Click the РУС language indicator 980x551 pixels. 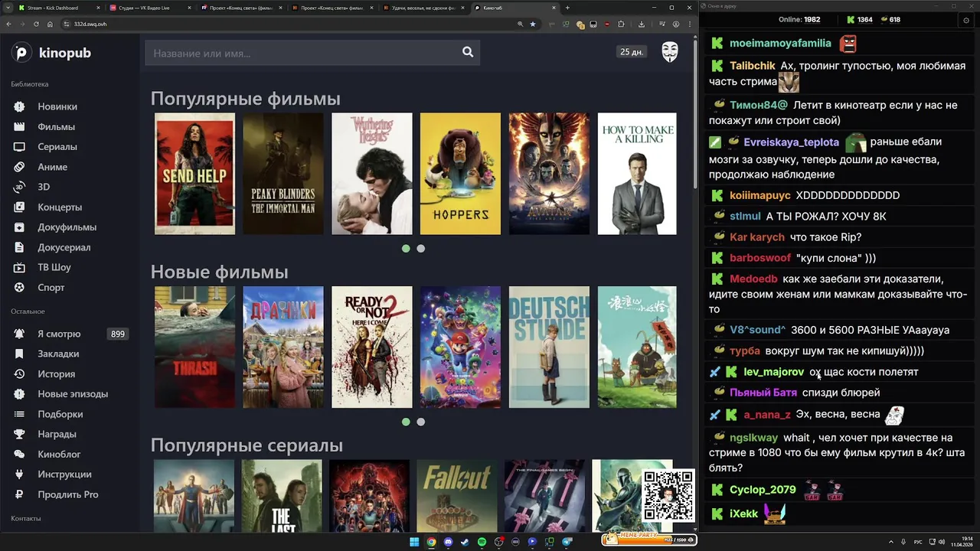click(x=918, y=542)
